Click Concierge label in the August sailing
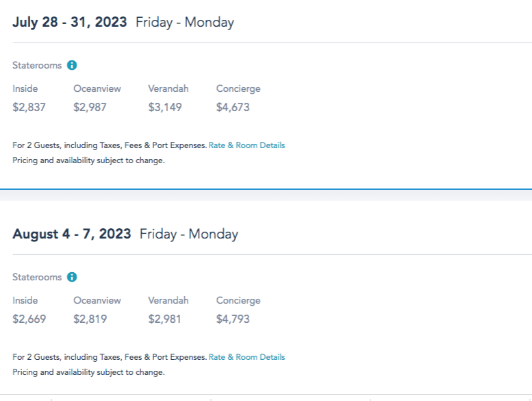 [238, 301]
